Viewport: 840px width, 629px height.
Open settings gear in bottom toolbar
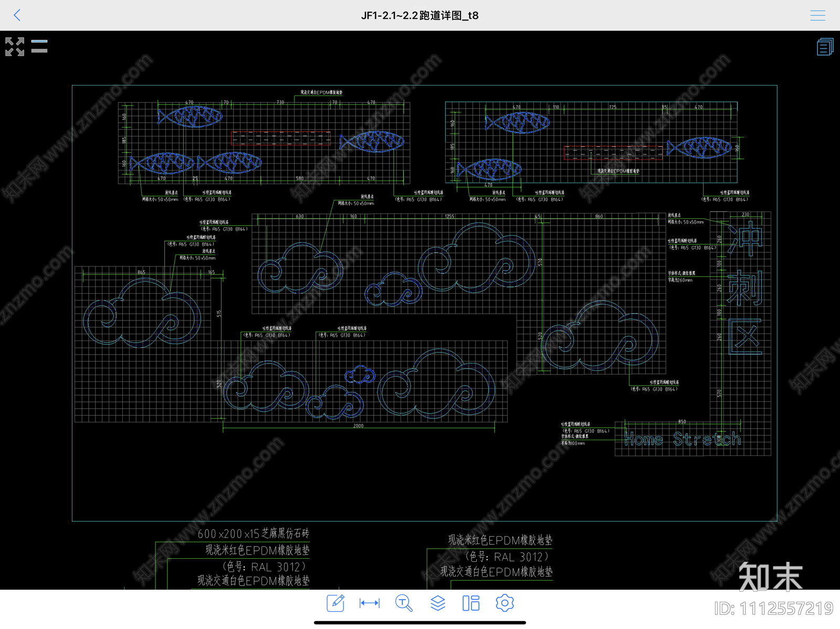505,603
